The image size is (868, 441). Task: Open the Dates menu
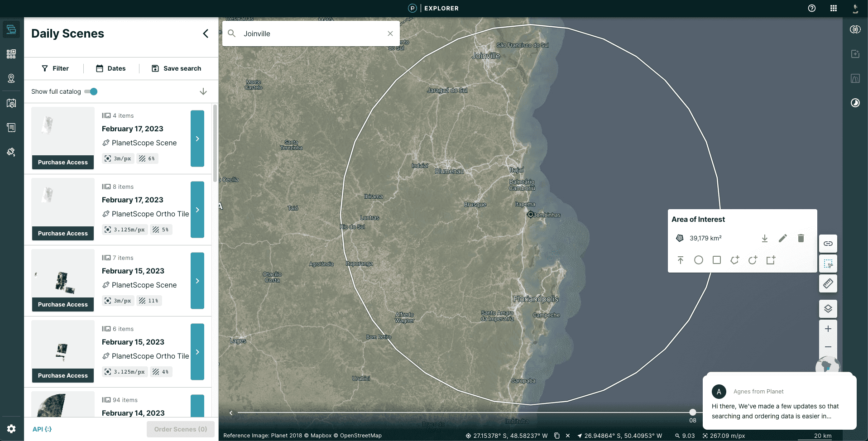point(111,68)
